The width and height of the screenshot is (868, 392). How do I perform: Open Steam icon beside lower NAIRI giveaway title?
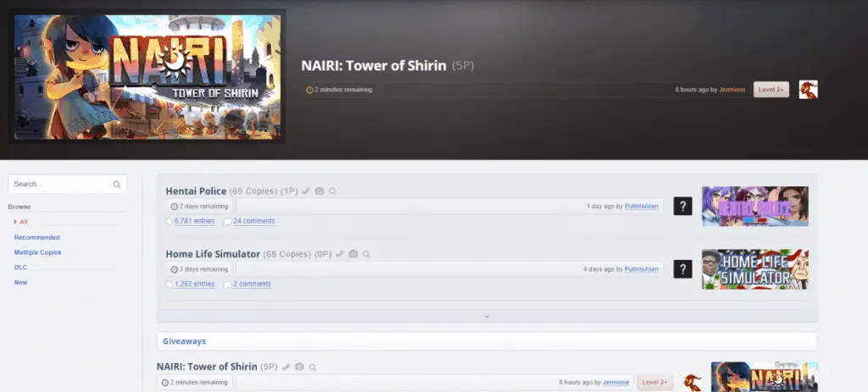tap(287, 367)
